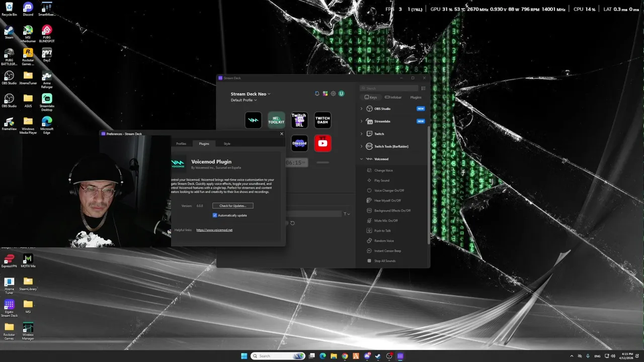Select the Voicemod key on the deck
Screen dimensions: 644x362
pyautogui.click(x=253, y=120)
